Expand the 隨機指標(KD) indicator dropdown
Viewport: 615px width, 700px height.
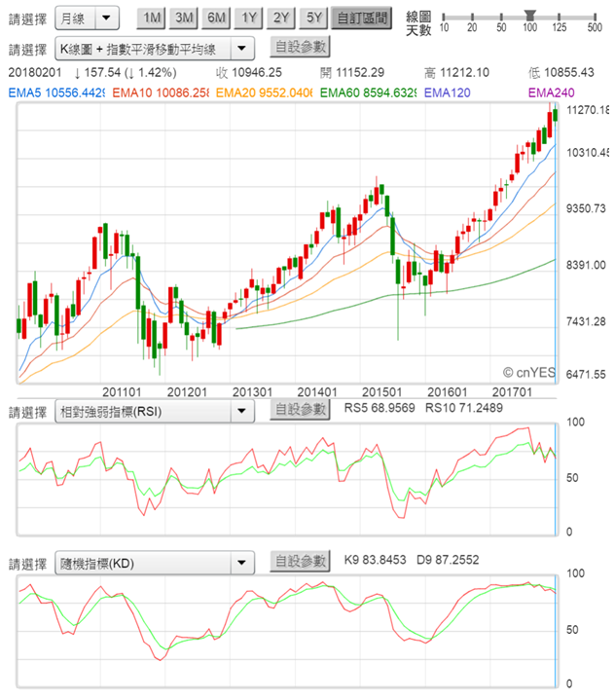click(x=155, y=563)
